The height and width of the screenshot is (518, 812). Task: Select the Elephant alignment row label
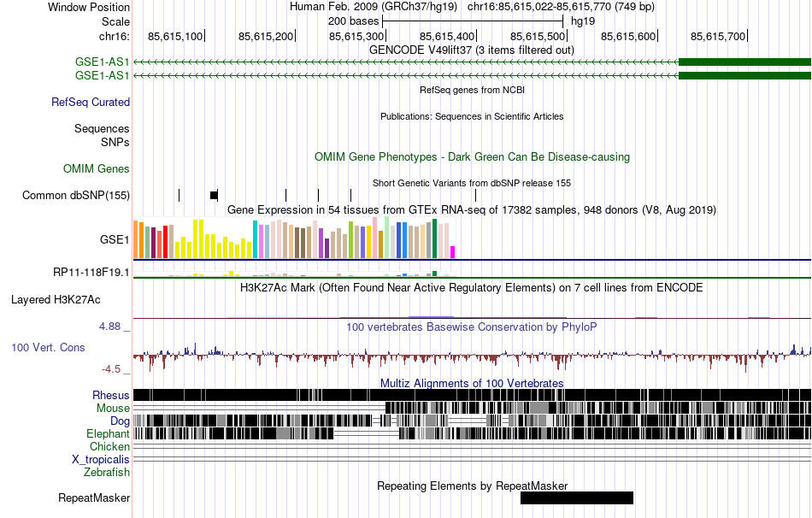pyautogui.click(x=108, y=434)
